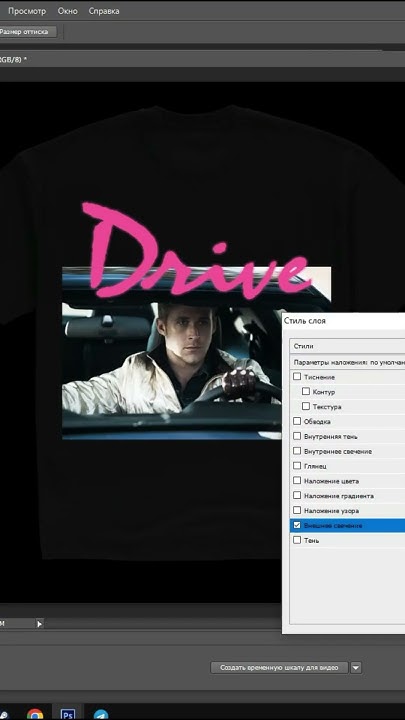Enable the Внутреннее свечение checkbox
Image resolution: width=405 pixels, height=720 pixels.
(297, 451)
